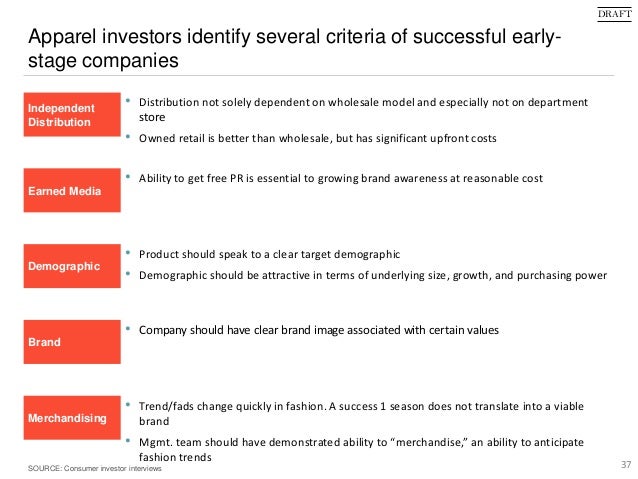Click the DRAFT label at top right

coord(614,14)
